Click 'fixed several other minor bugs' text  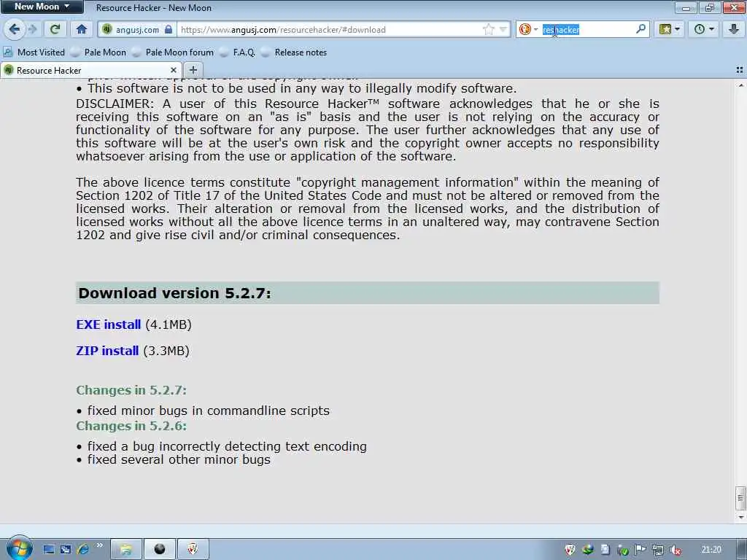coord(179,459)
